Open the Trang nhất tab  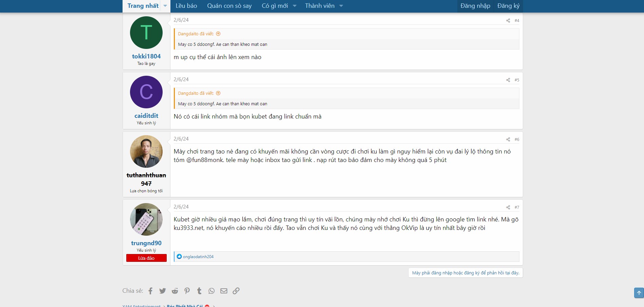click(x=143, y=6)
